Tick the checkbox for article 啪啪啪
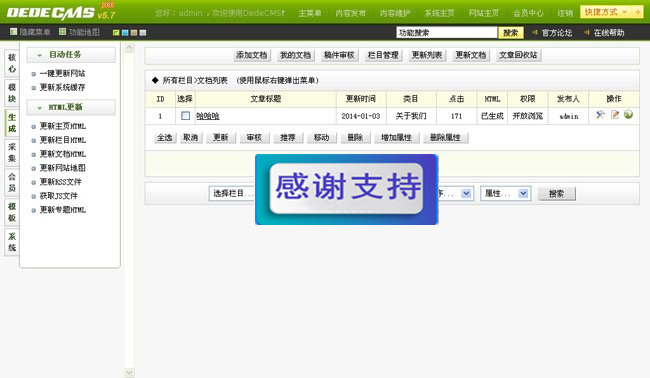 (185, 116)
